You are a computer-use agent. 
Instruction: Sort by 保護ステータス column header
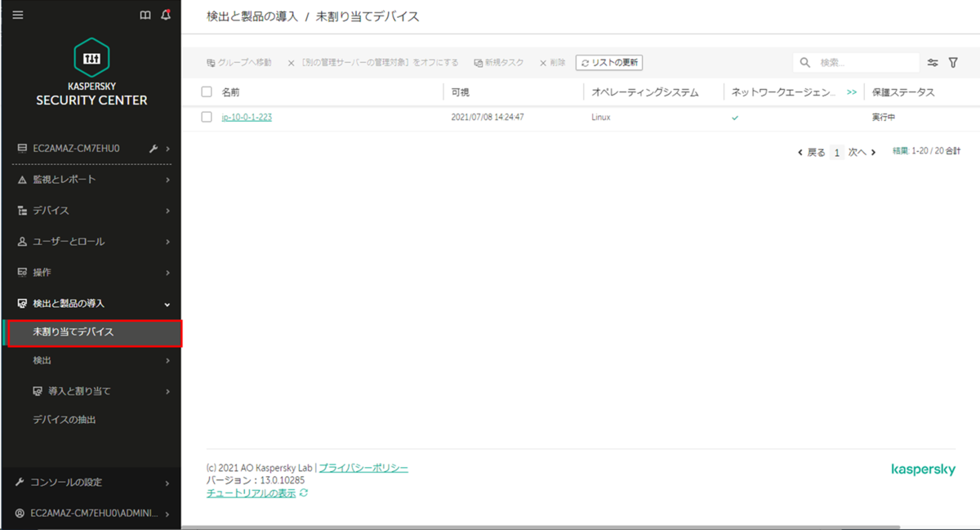(x=903, y=92)
